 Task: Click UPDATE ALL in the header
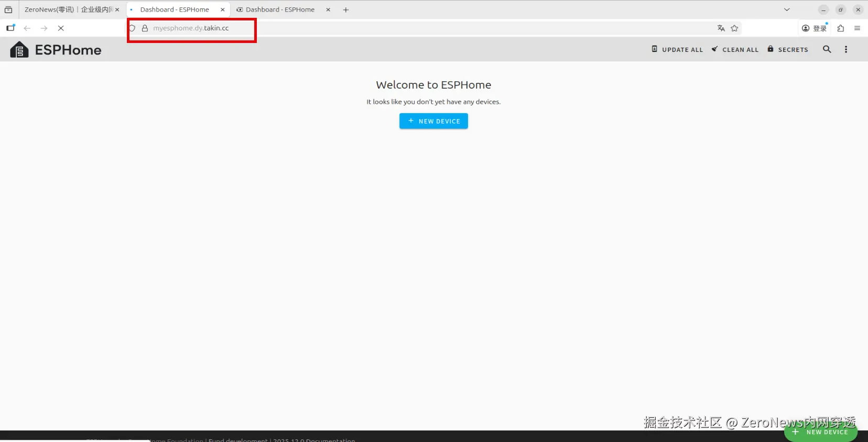[x=677, y=49]
